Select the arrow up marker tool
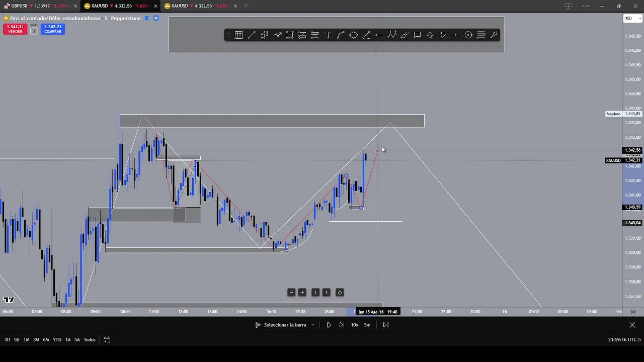 point(430,35)
